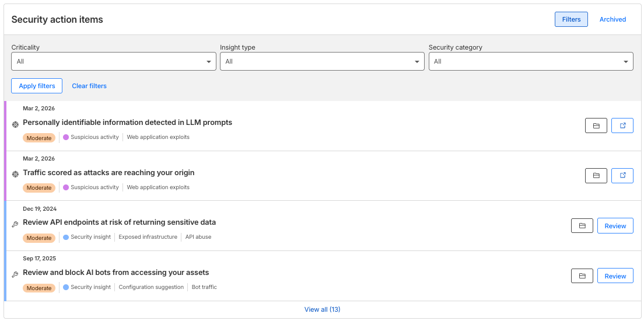Open external link for traffic scored as attacks
644x324 pixels.
click(x=622, y=176)
